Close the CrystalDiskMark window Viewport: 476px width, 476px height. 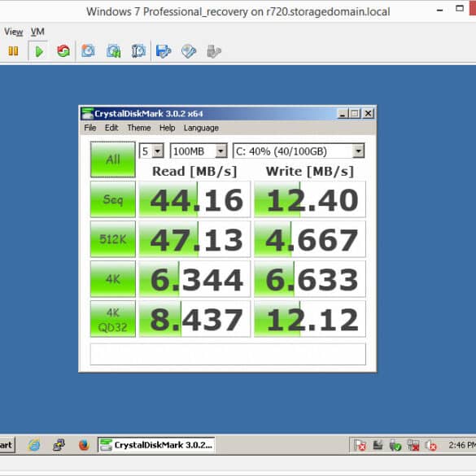click(x=368, y=114)
